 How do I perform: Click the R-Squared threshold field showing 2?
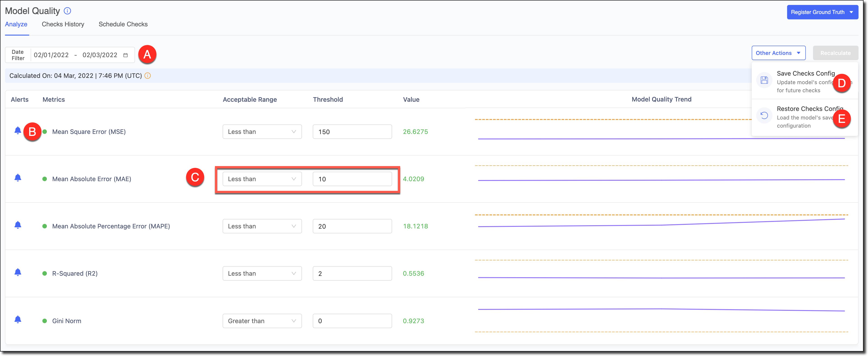point(352,274)
